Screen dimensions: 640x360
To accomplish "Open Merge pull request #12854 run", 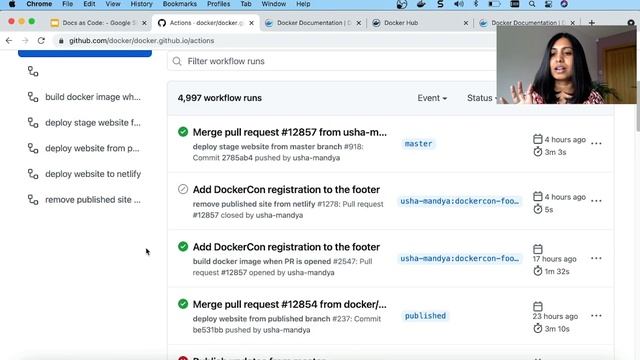I will pos(289,304).
